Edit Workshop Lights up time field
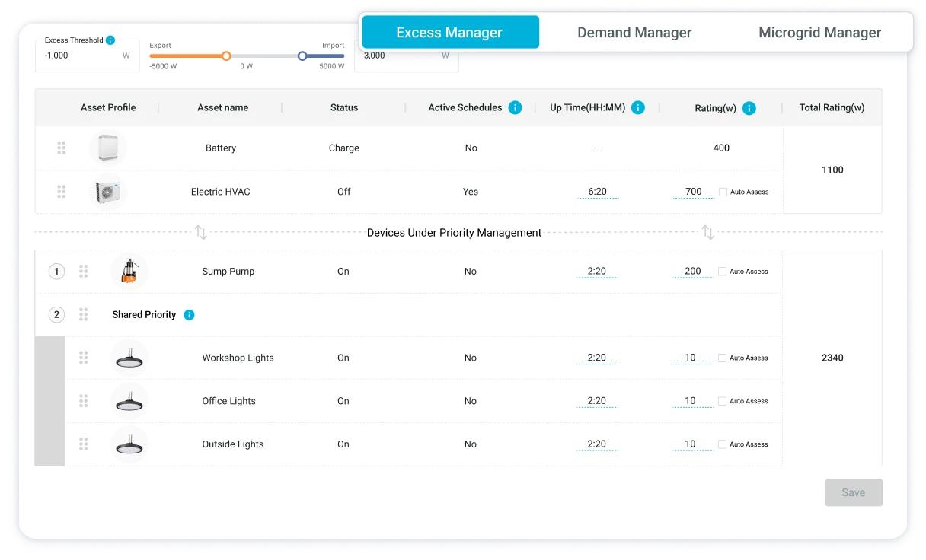 (x=598, y=358)
